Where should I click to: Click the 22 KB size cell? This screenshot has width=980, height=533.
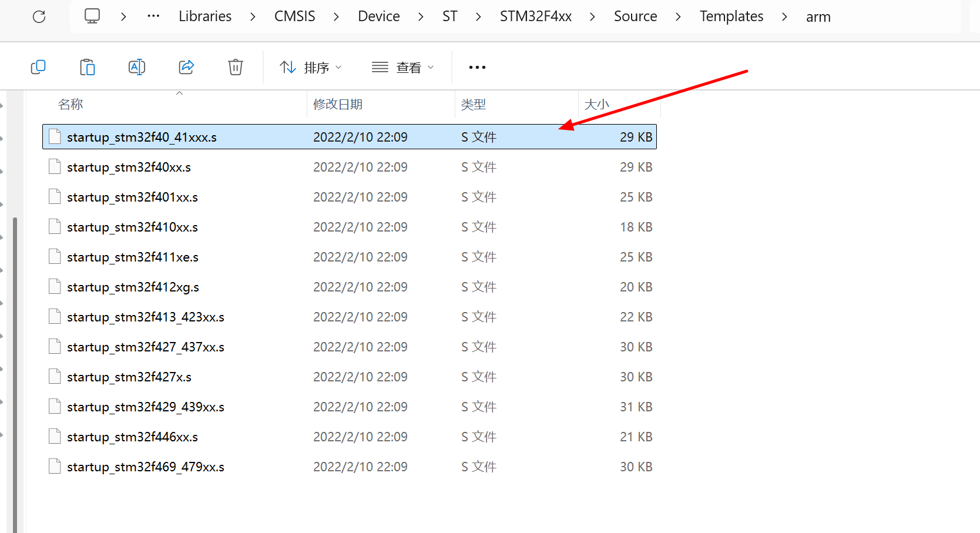tap(636, 317)
